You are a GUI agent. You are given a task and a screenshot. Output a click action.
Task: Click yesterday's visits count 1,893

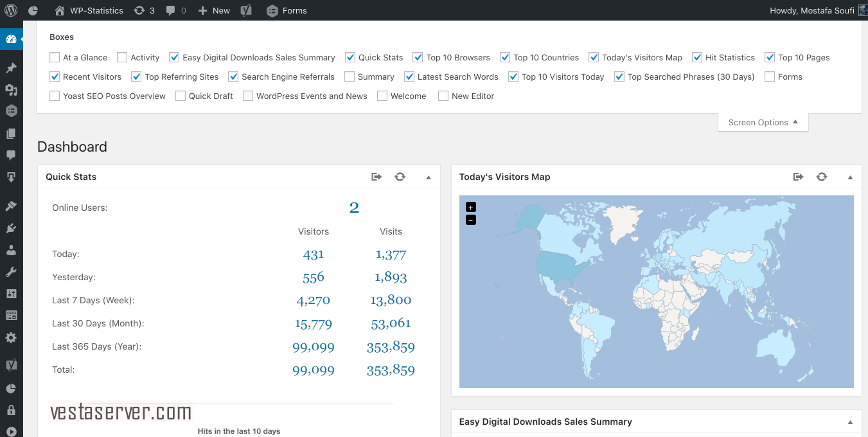391,278
